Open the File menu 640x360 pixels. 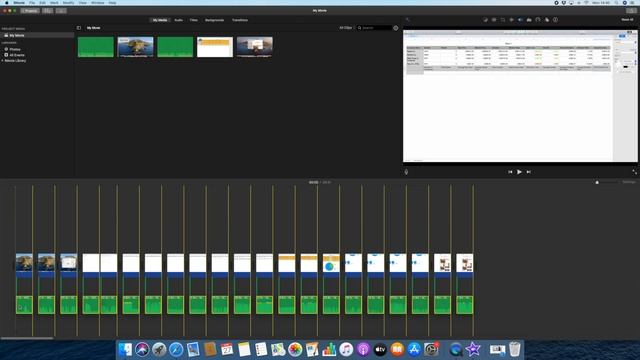[x=32, y=3]
